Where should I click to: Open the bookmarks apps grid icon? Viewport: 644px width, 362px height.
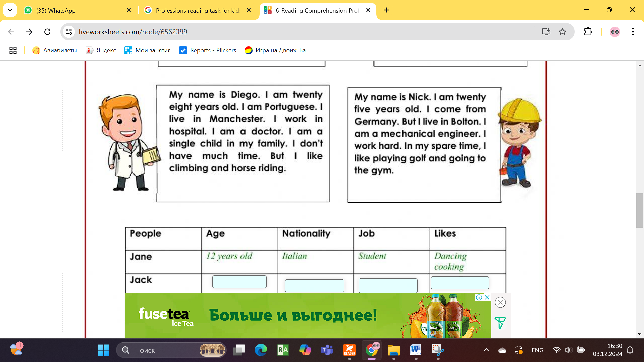click(x=13, y=50)
